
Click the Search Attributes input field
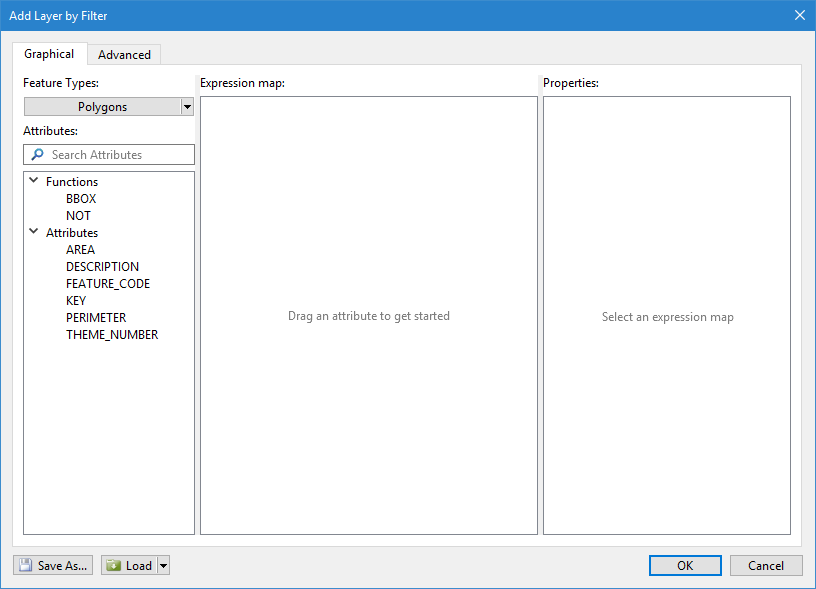click(120, 155)
